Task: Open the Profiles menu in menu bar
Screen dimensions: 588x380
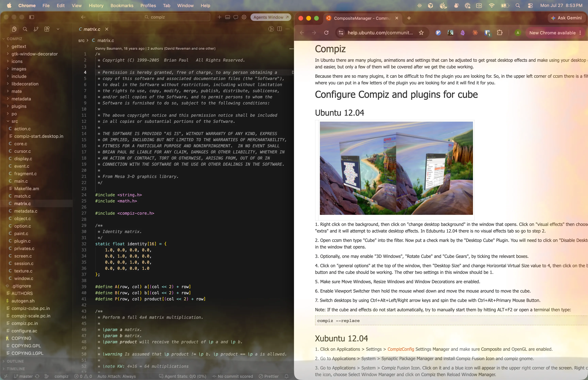Action: tap(148, 5)
